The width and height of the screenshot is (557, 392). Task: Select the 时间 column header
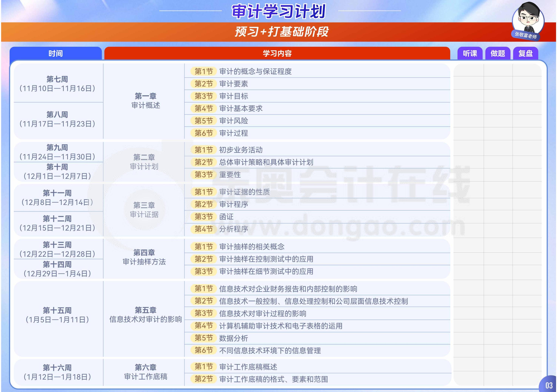click(x=55, y=53)
